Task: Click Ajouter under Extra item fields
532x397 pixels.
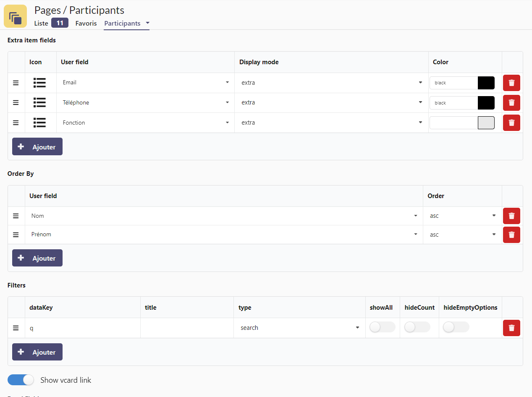Action: (x=37, y=147)
